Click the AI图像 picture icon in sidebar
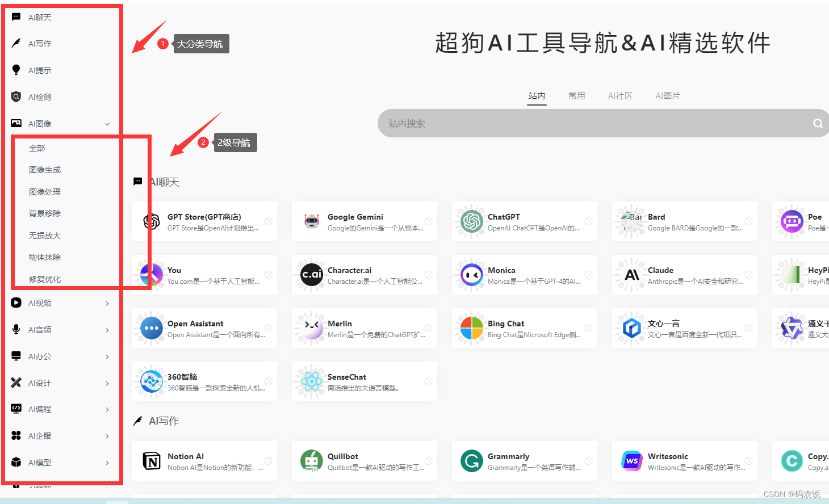Screen dimensions: 829x504 [x=16, y=123]
